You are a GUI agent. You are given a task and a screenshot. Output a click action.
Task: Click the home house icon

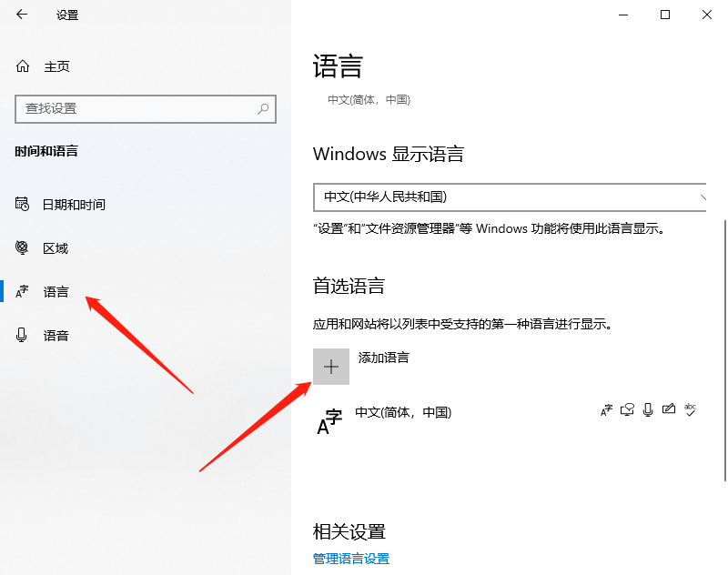(22, 66)
